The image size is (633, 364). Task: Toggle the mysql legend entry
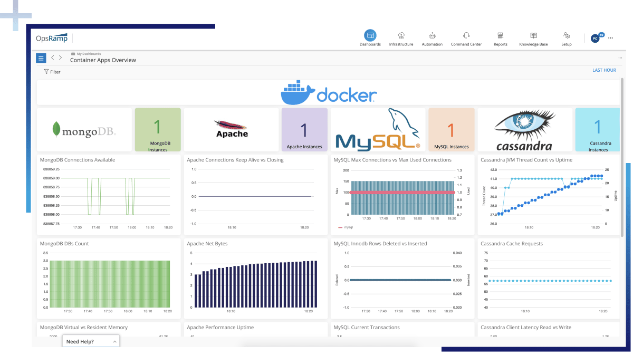pyautogui.click(x=345, y=227)
